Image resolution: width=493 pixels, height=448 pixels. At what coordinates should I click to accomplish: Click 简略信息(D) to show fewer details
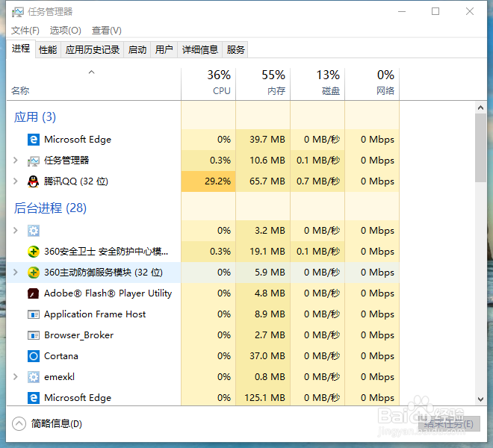(57, 424)
